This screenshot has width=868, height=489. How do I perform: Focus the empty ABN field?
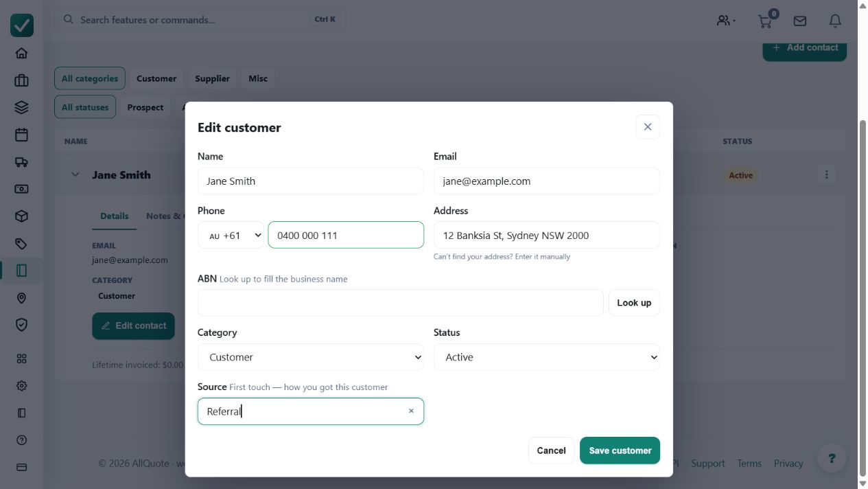400,303
